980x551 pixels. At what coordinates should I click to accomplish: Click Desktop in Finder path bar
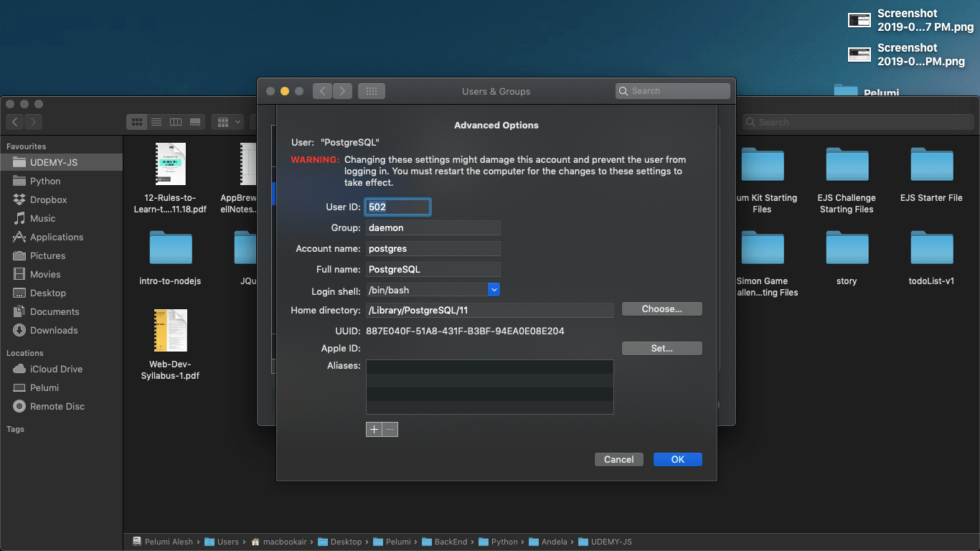click(340, 542)
